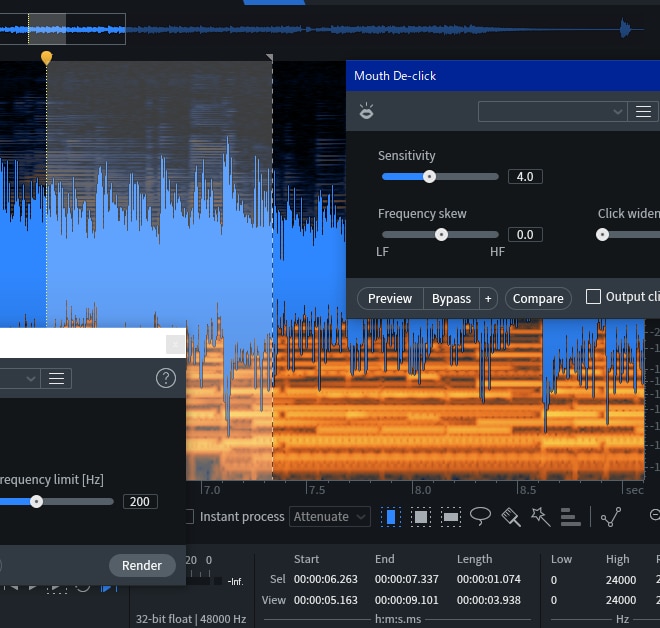Click the plus button beside Bypass

pos(488,298)
